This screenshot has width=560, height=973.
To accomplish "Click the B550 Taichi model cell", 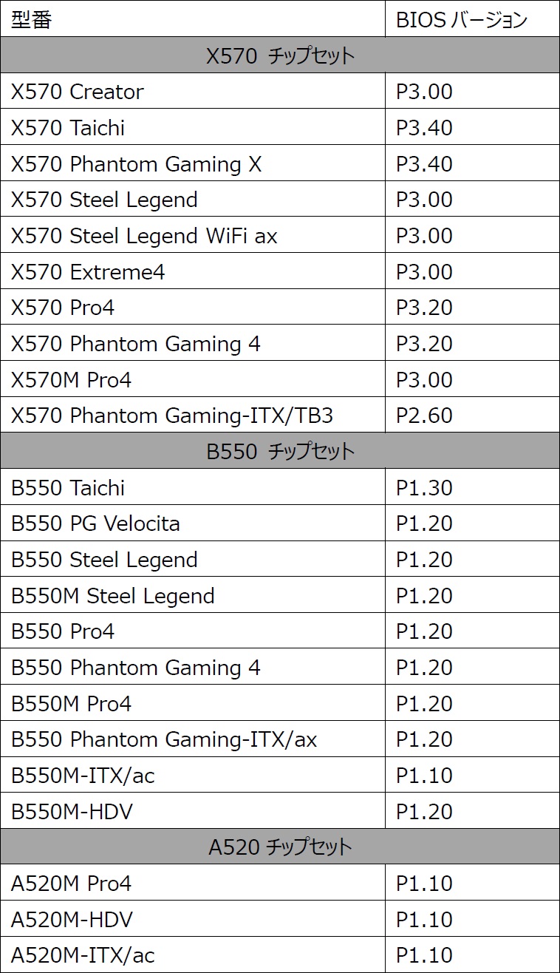I will pyautogui.click(x=67, y=488).
